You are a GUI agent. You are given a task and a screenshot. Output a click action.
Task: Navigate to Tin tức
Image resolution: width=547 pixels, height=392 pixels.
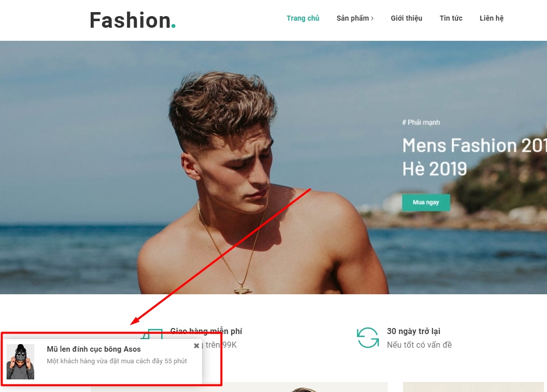tap(451, 18)
